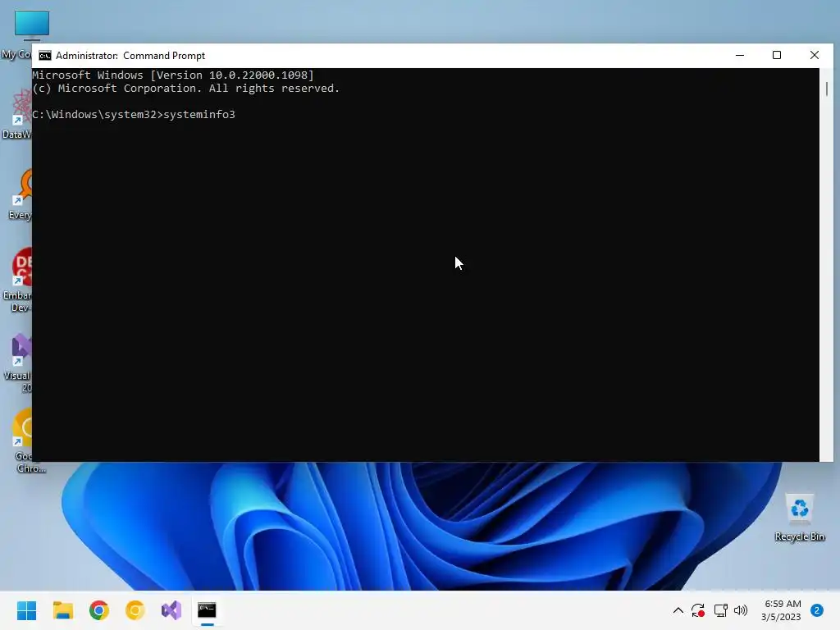The width and height of the screenshot is (840, 630).
Task: Click the Command Prompt vertical scrollbar thumb
Action: point(827,89)
